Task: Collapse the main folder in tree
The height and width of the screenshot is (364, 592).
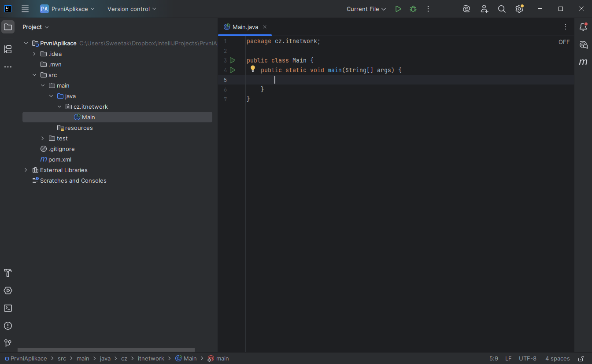Action: [43, 85]
